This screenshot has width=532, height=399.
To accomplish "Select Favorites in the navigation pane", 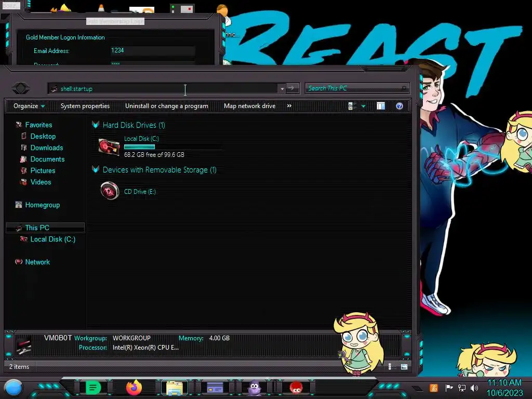I will 38,125.
